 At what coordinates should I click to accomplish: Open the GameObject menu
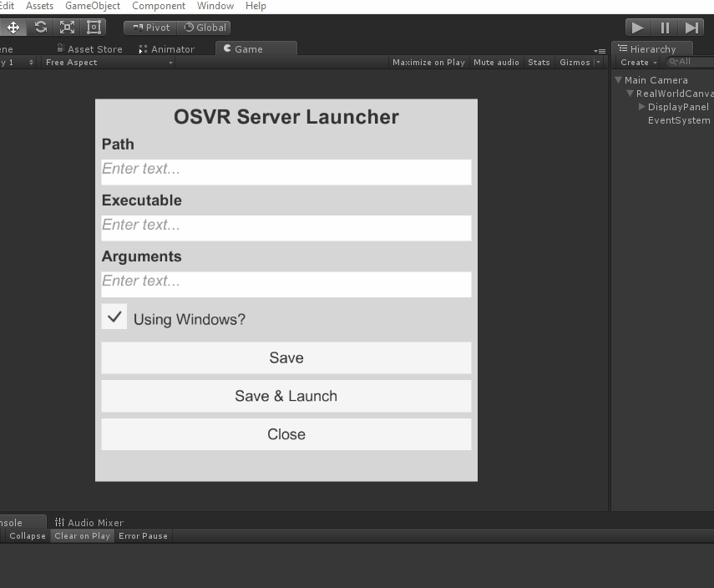[93, 6]
